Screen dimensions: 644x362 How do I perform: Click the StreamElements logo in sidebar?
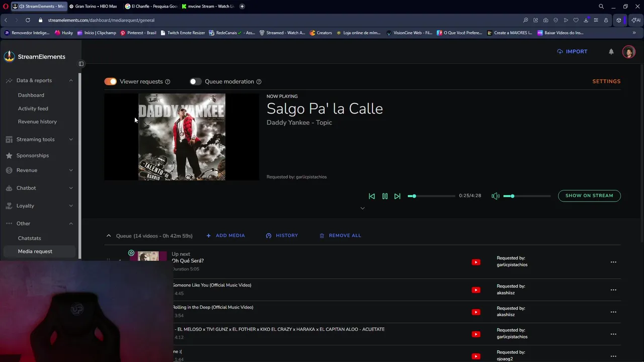(x=35, y=56)
